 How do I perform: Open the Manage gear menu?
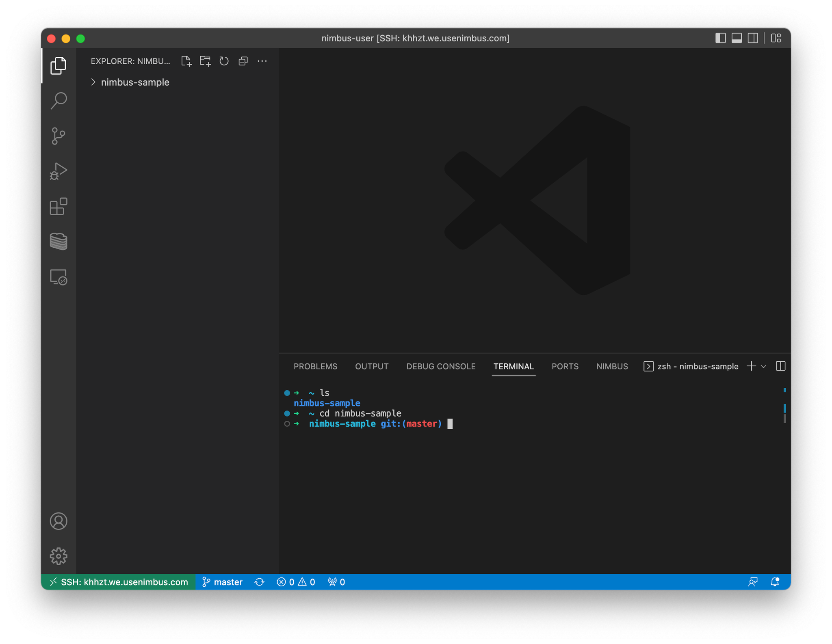[58, 556]
